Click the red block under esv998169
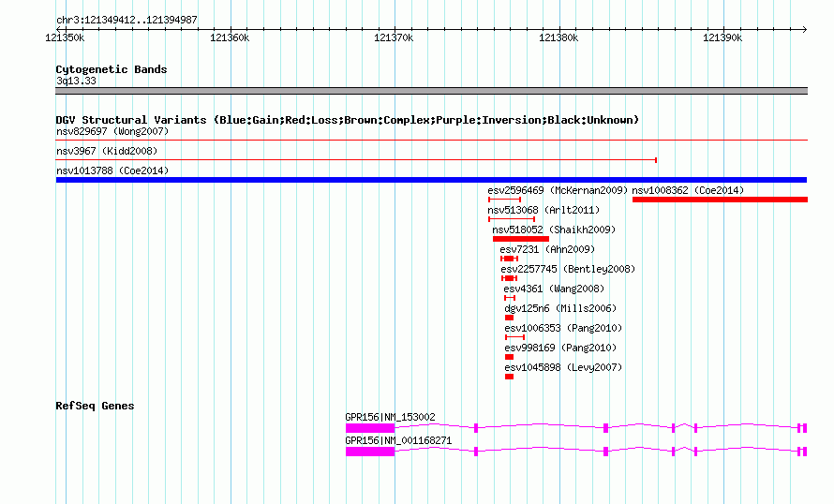 (x=509, y=357)
